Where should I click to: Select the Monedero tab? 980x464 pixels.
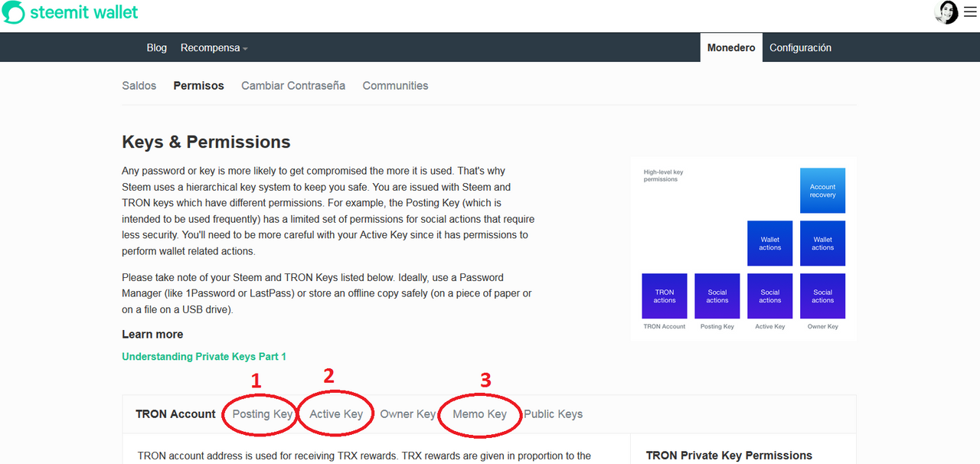(731, 47)
